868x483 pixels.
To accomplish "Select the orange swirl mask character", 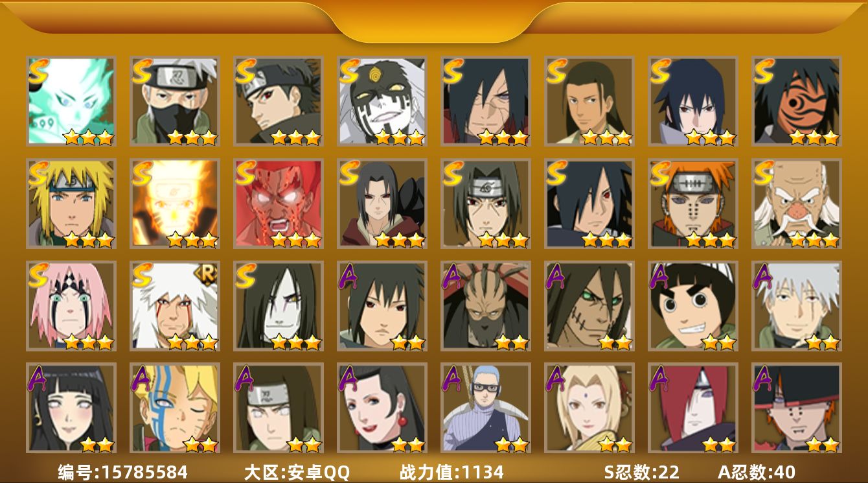I will click(797, 101).
